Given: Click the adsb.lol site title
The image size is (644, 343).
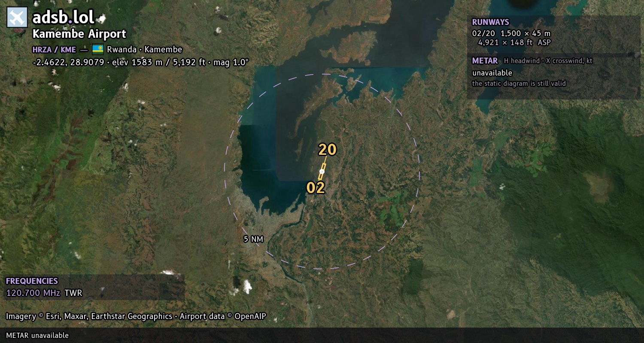Looking at the screenshot, I should pyautogui.click(x=63, y=18).
